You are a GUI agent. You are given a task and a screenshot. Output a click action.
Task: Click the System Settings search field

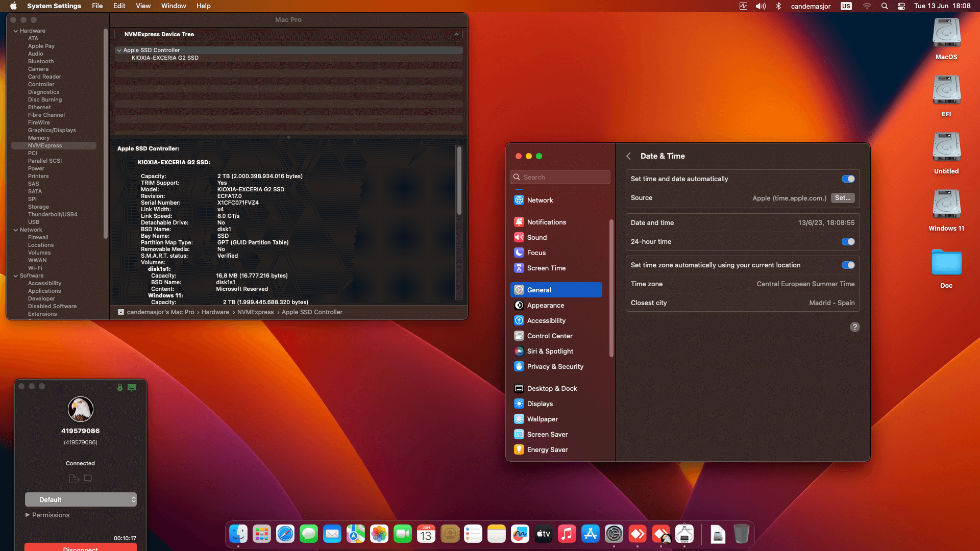(560, 177)
